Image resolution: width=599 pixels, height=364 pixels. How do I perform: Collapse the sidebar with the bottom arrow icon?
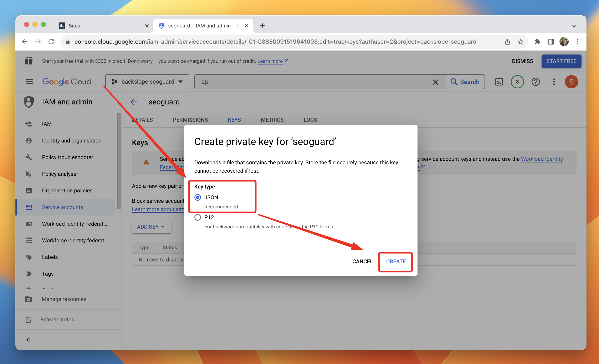click(x=29, y=340)
